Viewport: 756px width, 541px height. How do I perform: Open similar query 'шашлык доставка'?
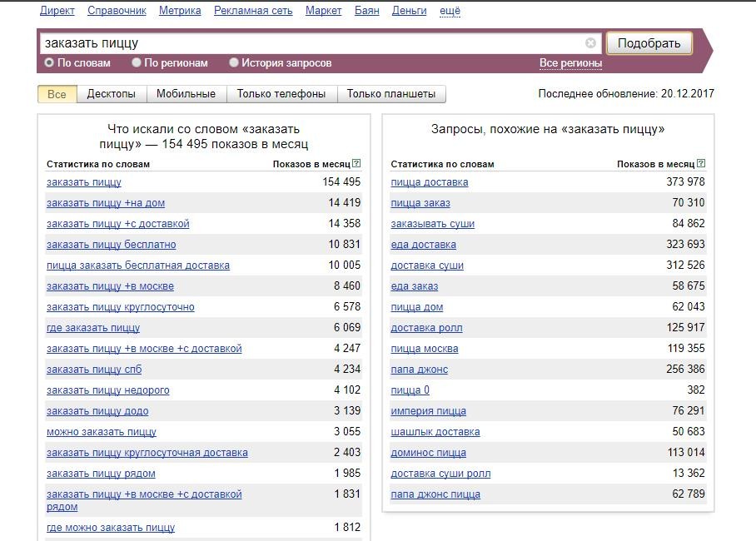pyautogui.click(x=435, y=431)
